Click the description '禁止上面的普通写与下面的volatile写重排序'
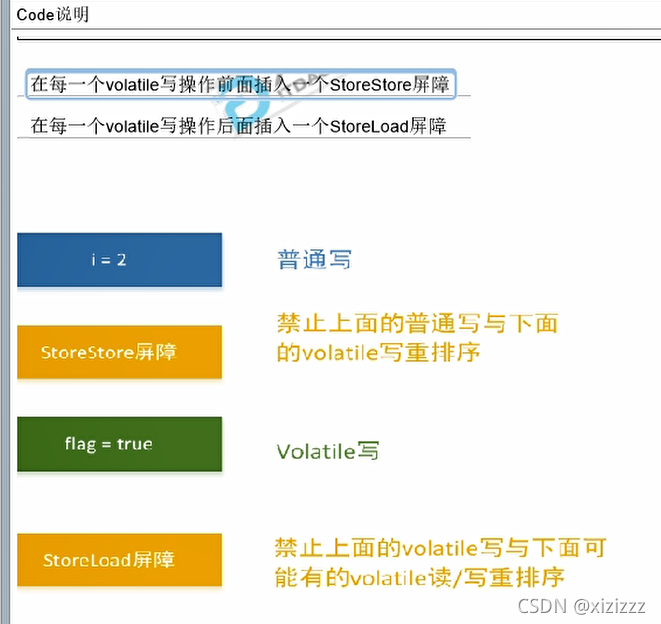Viewport: 661px width, 624px height. coord(417,338)
